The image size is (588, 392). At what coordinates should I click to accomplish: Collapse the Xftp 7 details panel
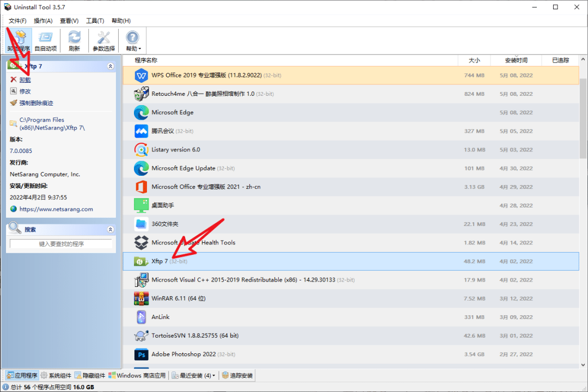110,66
